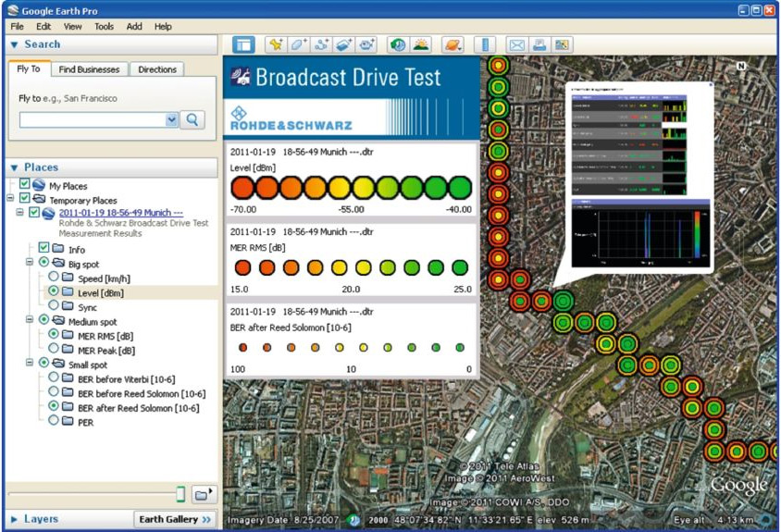The image size is (781, 532).
Task: Open the Email envelope toolbar icon
Action: tap(516, 44)
